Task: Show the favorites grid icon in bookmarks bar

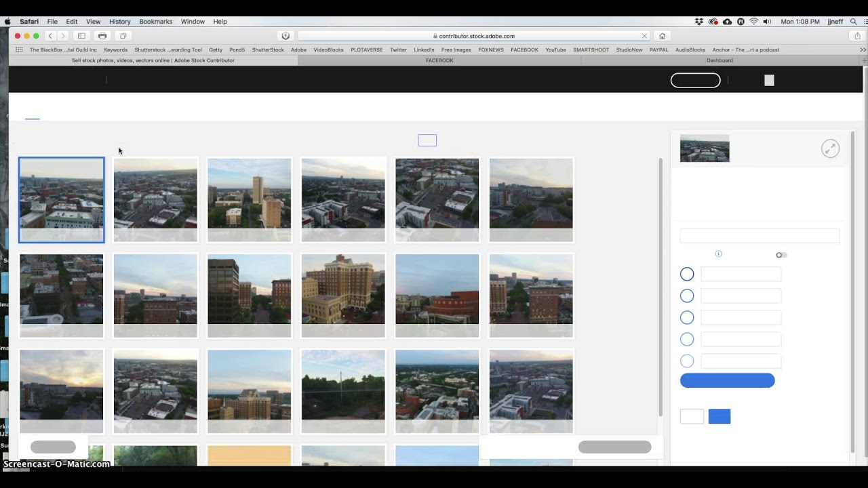Action: click(19, 49)
